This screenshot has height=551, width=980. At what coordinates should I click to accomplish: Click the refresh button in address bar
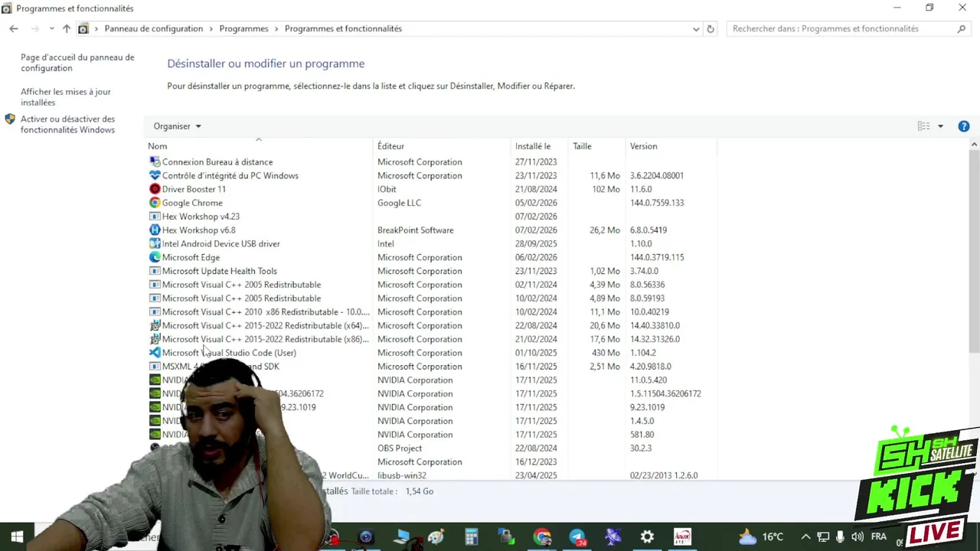click(x=710, y=29)
